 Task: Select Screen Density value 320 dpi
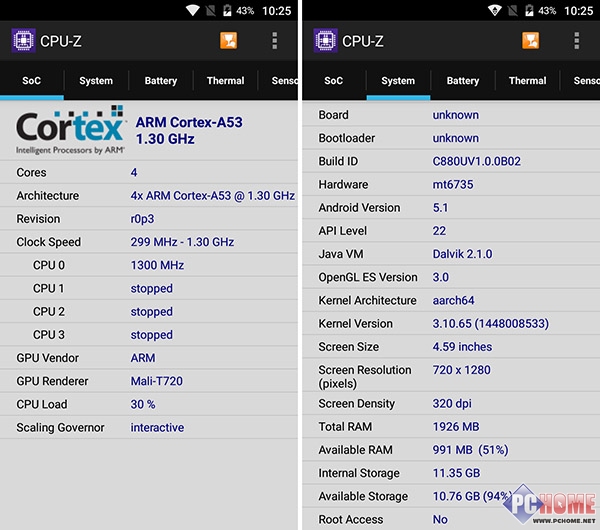tap(452, 403)
